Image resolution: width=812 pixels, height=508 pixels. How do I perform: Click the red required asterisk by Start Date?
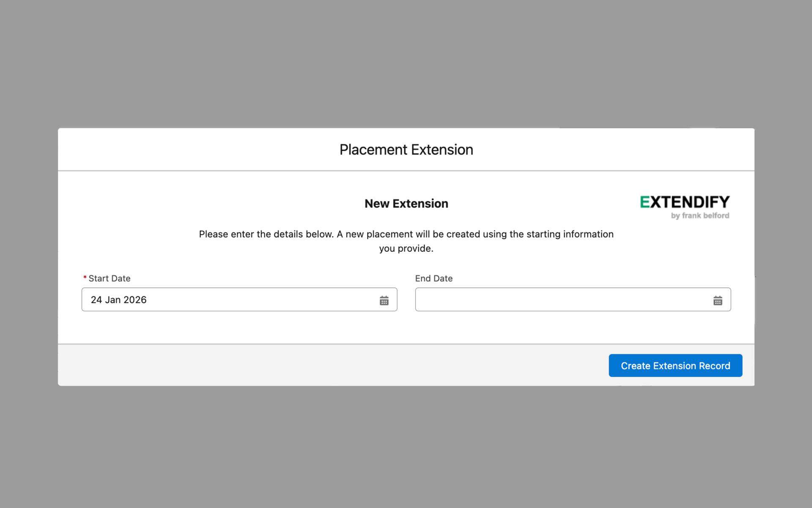[85, 278]
